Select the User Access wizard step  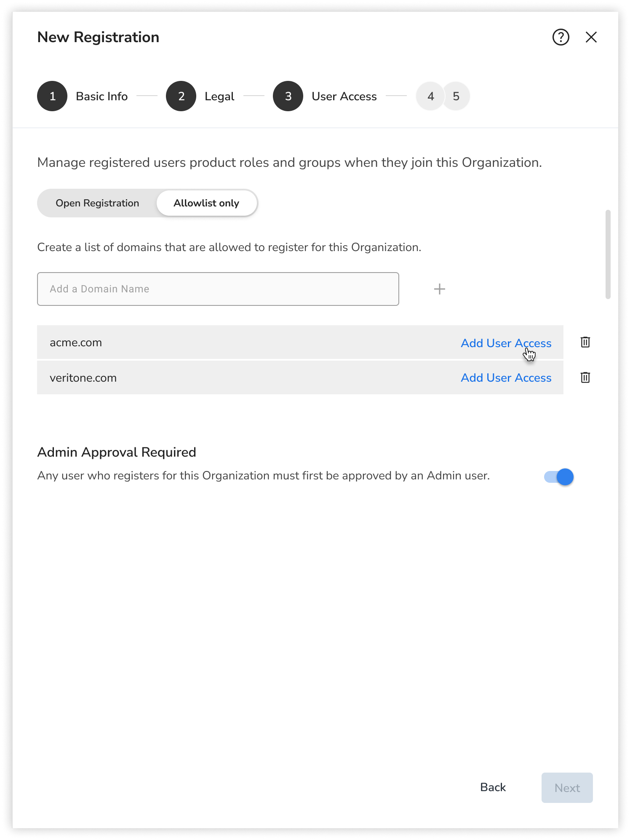pos(288,96)
